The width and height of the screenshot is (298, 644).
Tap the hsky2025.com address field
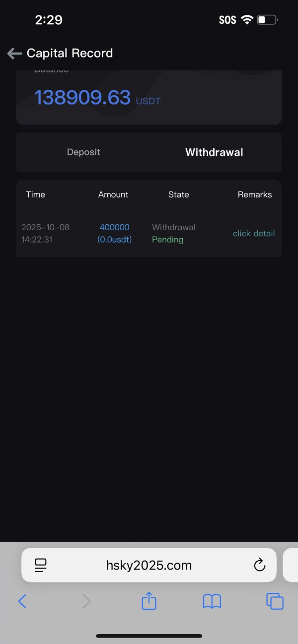click(149, 565)
